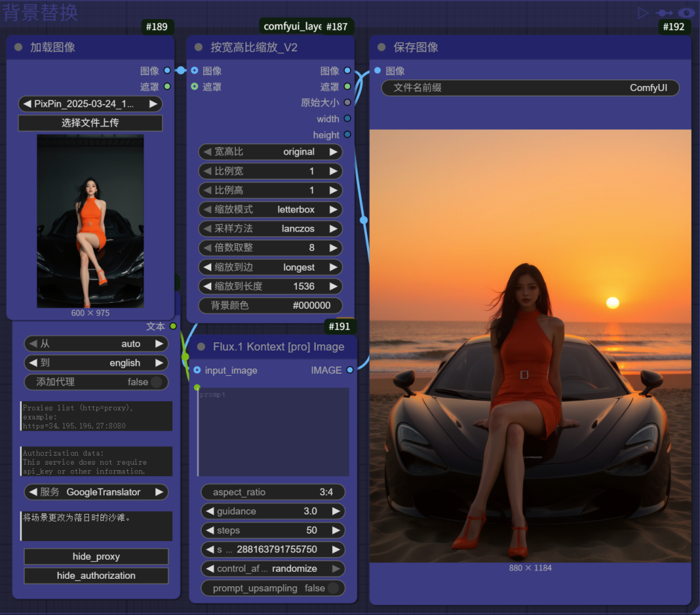700x615 pixels.
Task: Toggle the group eye visibility icon
Action: point(686,13)
